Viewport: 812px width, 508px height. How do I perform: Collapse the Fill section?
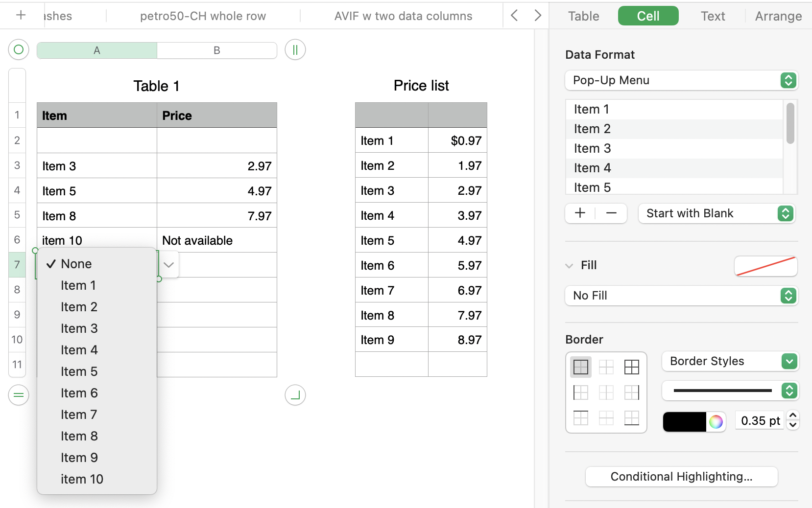[x=569, y=266]
